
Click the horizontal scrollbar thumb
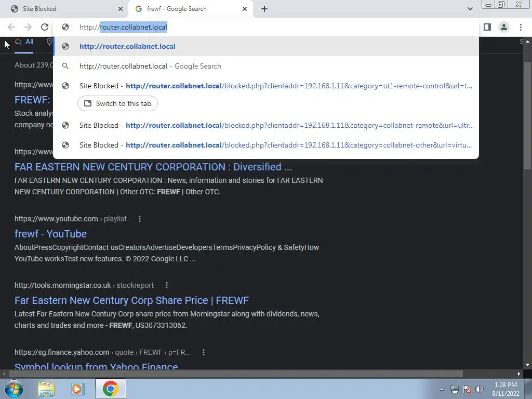pyautogui.click(x=235, y=374)
